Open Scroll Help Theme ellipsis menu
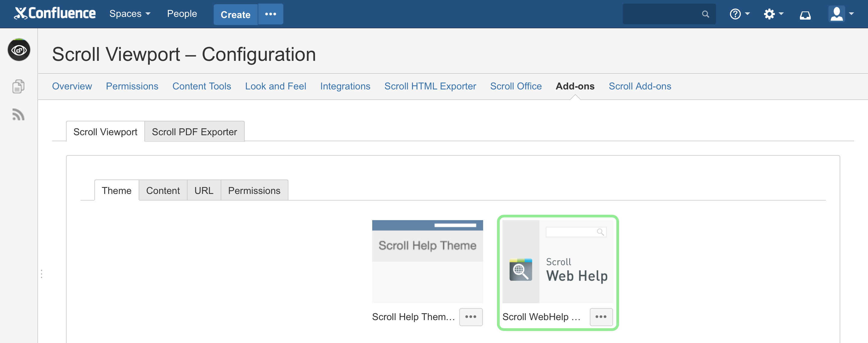This screenshot has width=868, height=343. pyautogui.click(x=470, y=317)
